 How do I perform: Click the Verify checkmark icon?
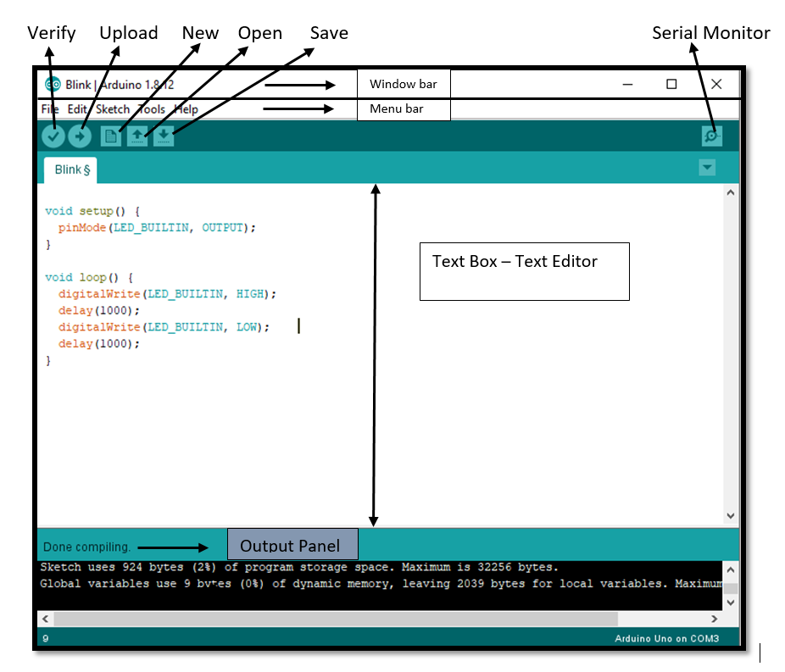[x=53, y=136]
